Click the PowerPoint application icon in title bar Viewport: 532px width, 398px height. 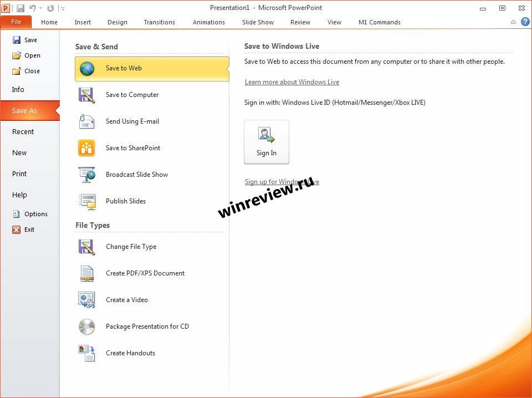(6, 8)
